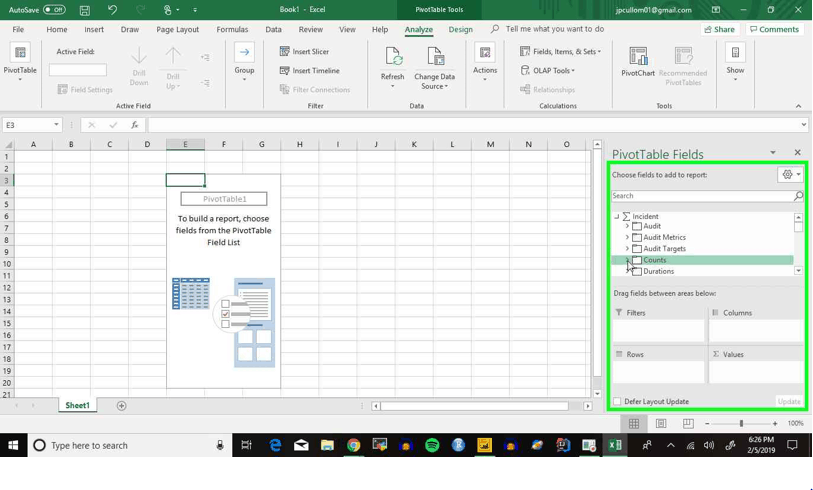The height and width of the screenshot is (490, 813).
Task: Open the File tab
Action: click(18, 30)
